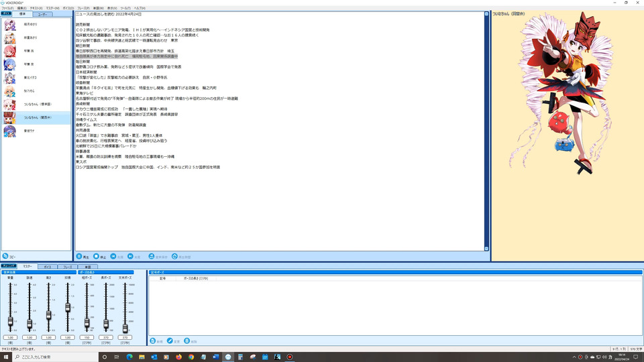Viewport: 644px width, 362px height.
Task: Click the text editor scroll-up arrow
Action: [x=487, y=14]
